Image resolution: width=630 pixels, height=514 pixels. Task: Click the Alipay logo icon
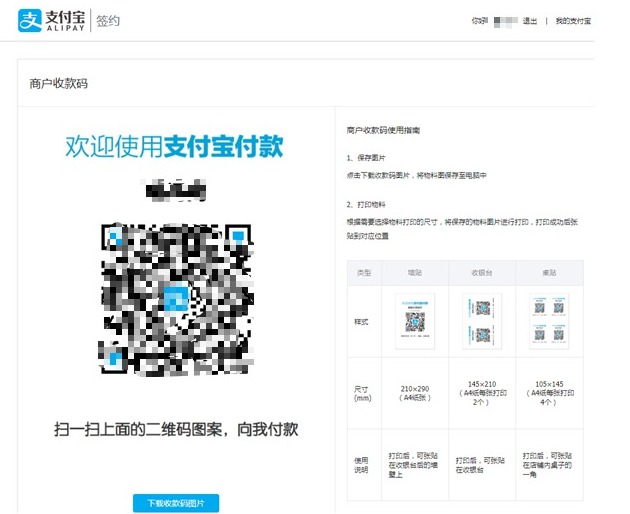[30, 20]
